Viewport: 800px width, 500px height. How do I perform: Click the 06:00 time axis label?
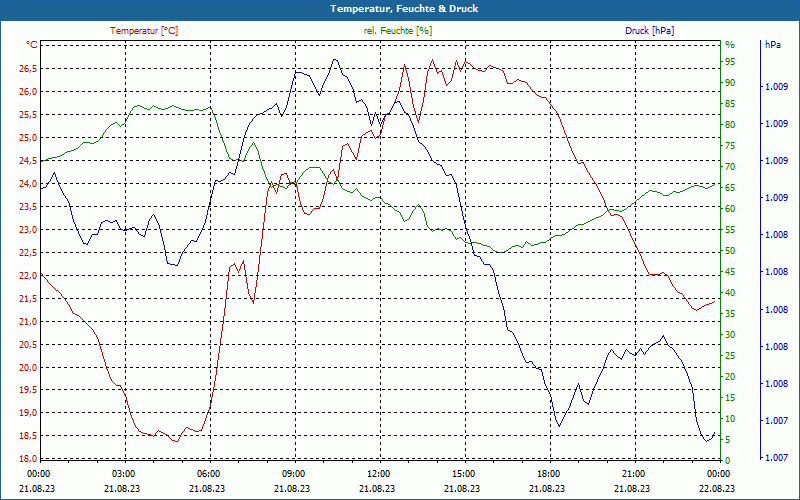pyautogui.click(x=208, y=473)
